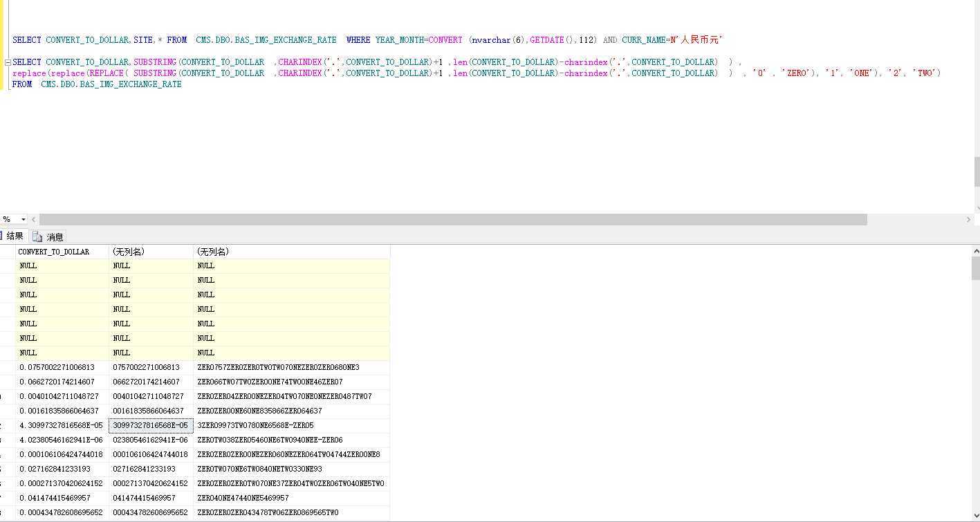This screenshot has width=980, height=522.
Task: Place cursor on nvarchar(6) in the query
Action: pos(497,40)
